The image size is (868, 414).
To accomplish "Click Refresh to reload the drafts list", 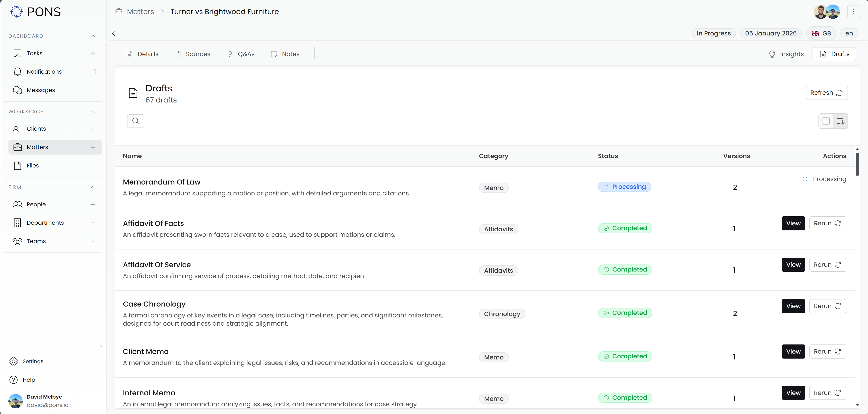I will [827, 93].
